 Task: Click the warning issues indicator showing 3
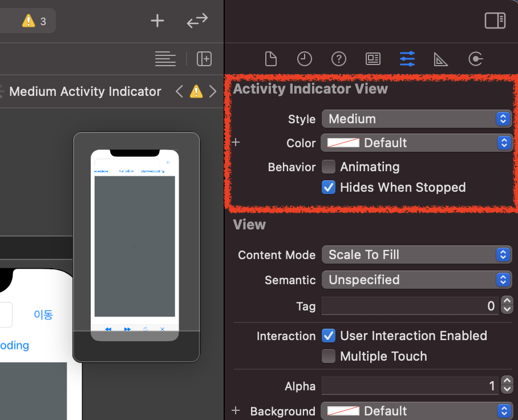pyautogui.click(x=34, y=21)
